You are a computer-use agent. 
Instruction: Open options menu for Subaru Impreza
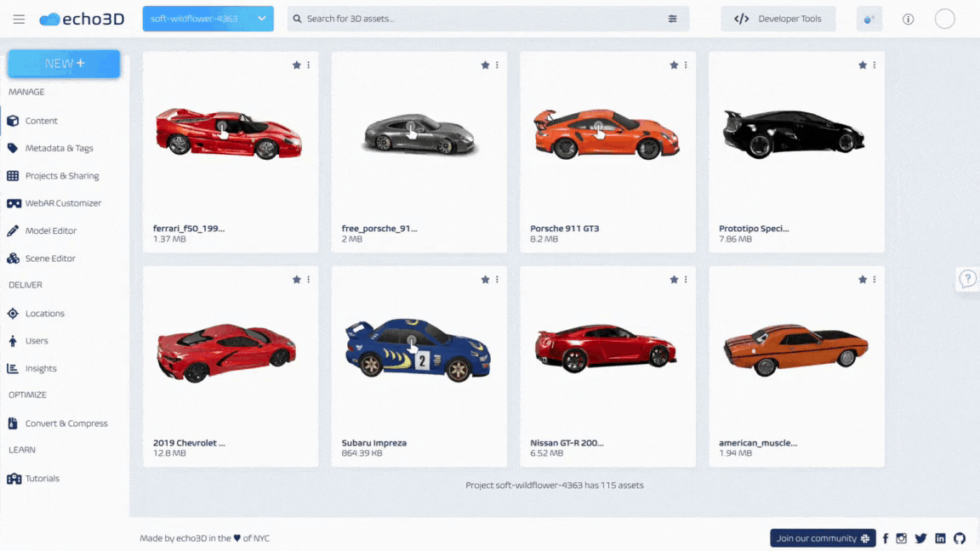pyautogui.click(x=497, y=280)
